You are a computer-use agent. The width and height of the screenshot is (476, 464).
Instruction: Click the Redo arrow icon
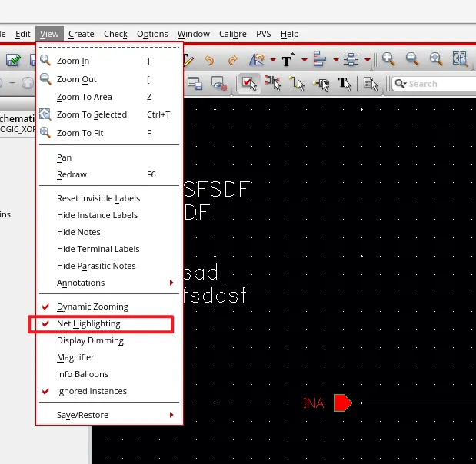click(233, 60)
